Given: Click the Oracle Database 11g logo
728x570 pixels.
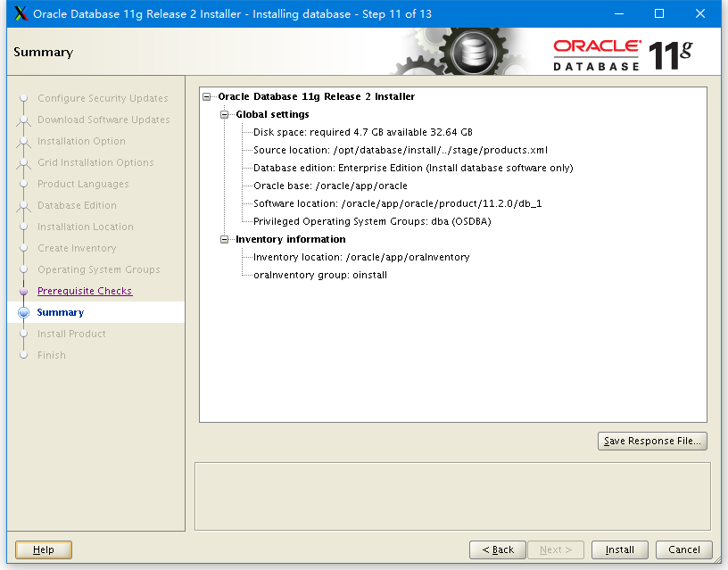Looking at the screenshot, I should tap(622, 55).
